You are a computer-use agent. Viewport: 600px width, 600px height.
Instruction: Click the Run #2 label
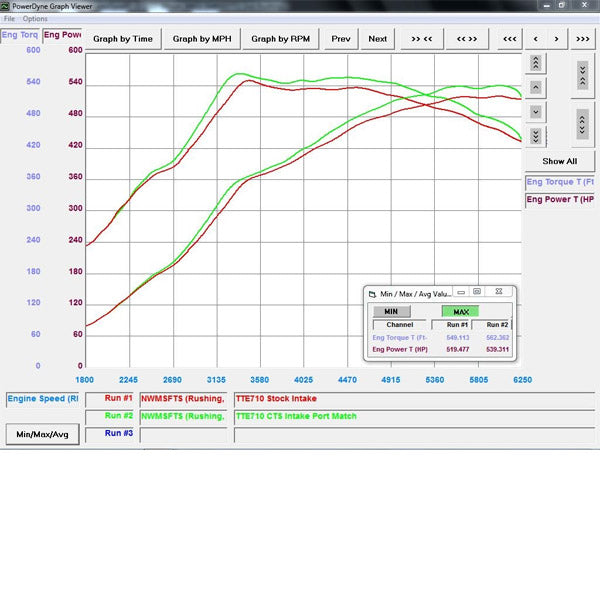pyautogui.click(x=109, y=416)
